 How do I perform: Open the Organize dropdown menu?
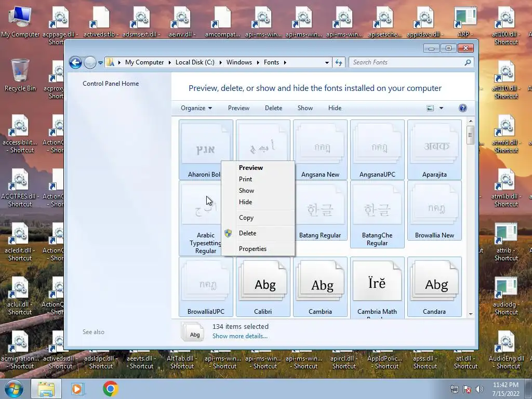click(196, 108)
